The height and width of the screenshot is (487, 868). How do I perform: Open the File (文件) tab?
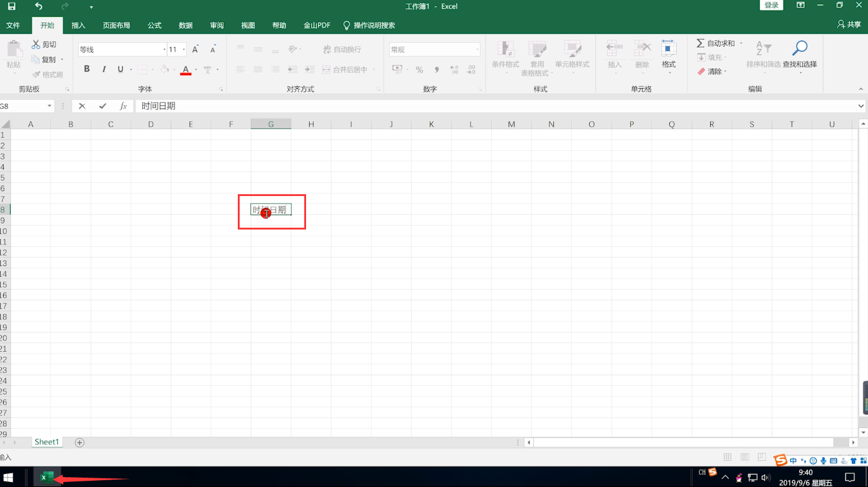point(13,25)
